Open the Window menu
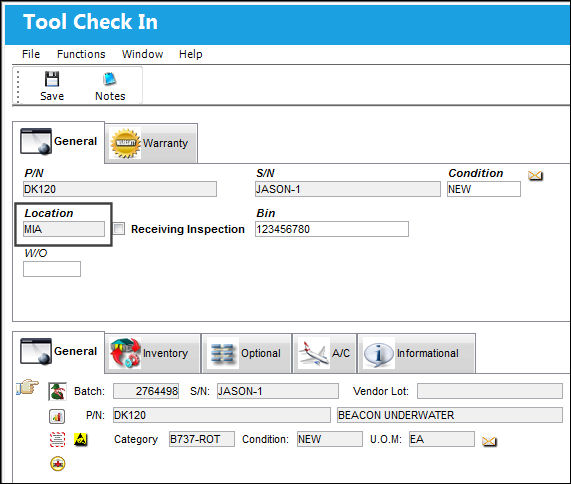The image size is (571, 484). pos(142,54)
